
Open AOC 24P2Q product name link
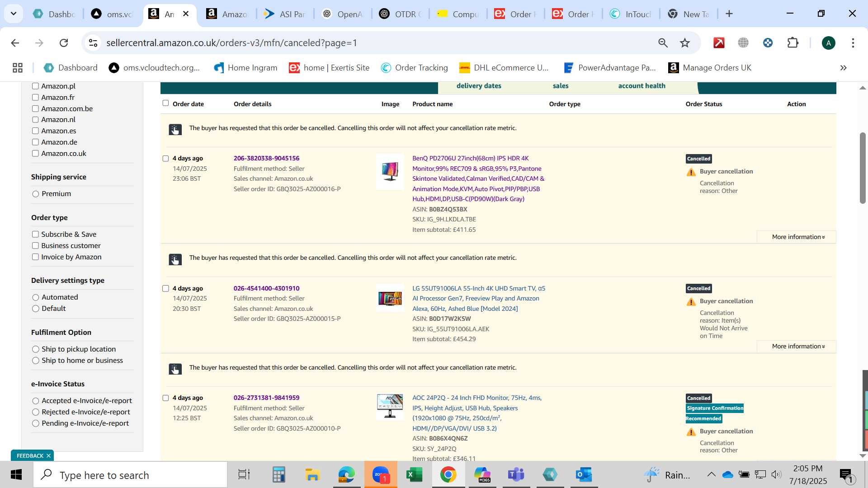[x=477, y=413]
